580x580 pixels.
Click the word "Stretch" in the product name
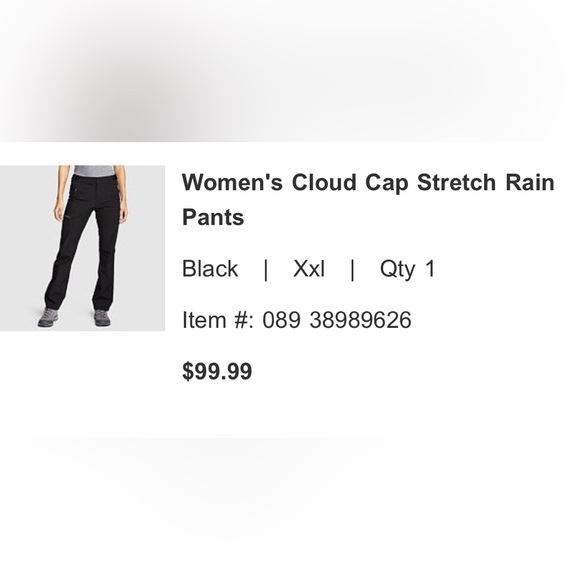456,182
